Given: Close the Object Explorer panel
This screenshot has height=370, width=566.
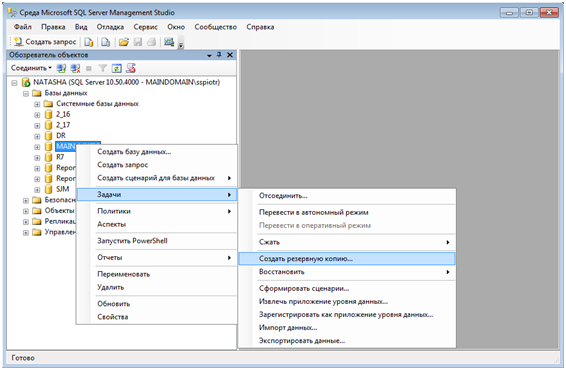Looking at the screenshot, I should pyautogui.click(x=230, y=55).
